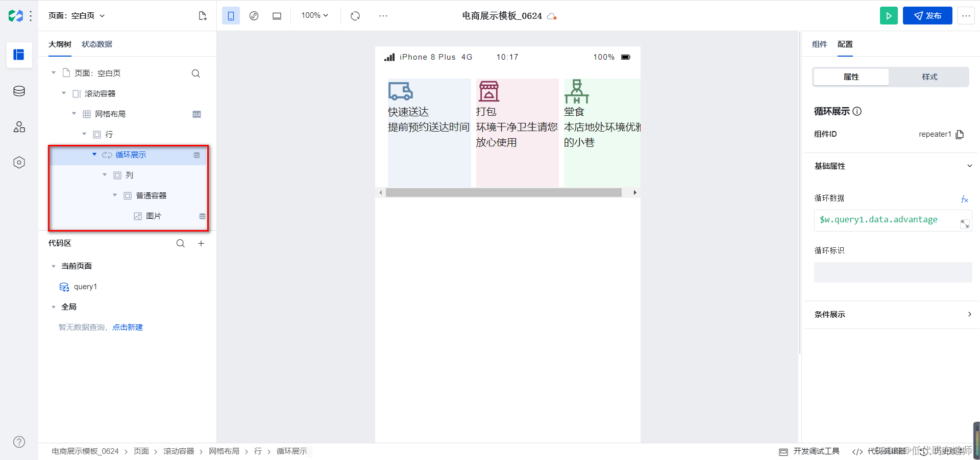
Task: Open the data source sidebar icon
Action: coord(19,91)
